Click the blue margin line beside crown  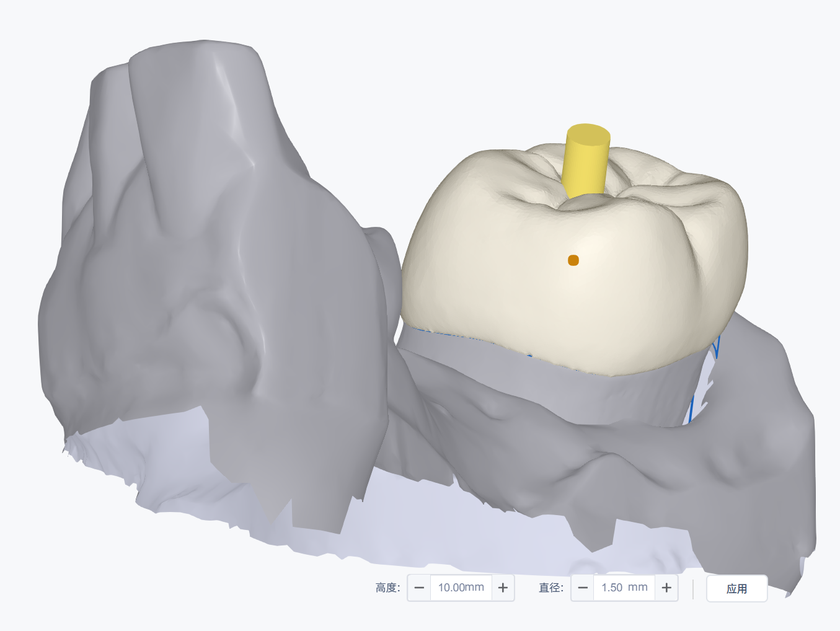pyautogui.click(x=717, y=350)
